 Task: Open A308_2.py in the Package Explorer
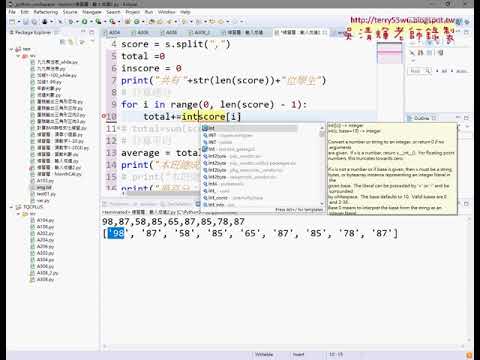point(47,273)
